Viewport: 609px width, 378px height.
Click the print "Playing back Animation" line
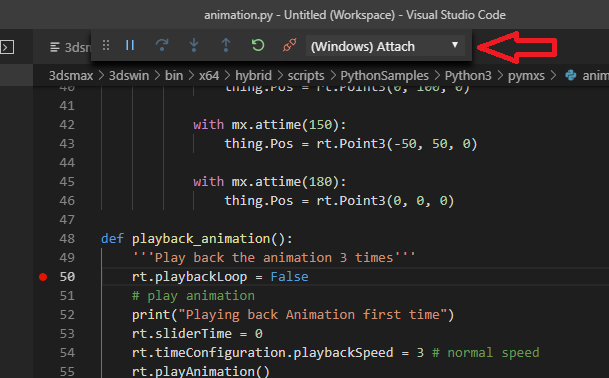pos(293,315)
